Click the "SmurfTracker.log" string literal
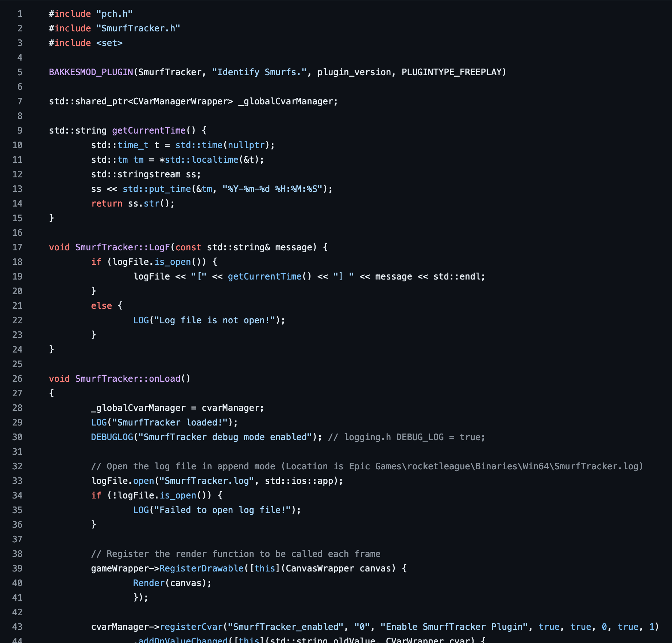This screenshot has width=672, height=643. pyautogui.click(x=207, y=481)
